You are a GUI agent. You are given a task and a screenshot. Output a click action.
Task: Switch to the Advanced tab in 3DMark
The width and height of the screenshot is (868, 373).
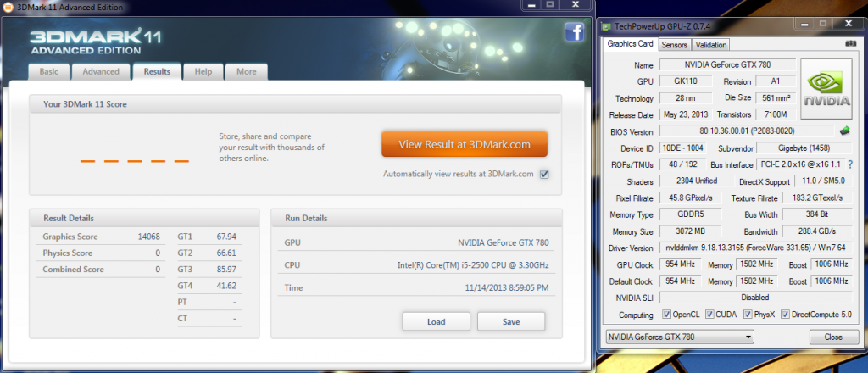point(101,72)
